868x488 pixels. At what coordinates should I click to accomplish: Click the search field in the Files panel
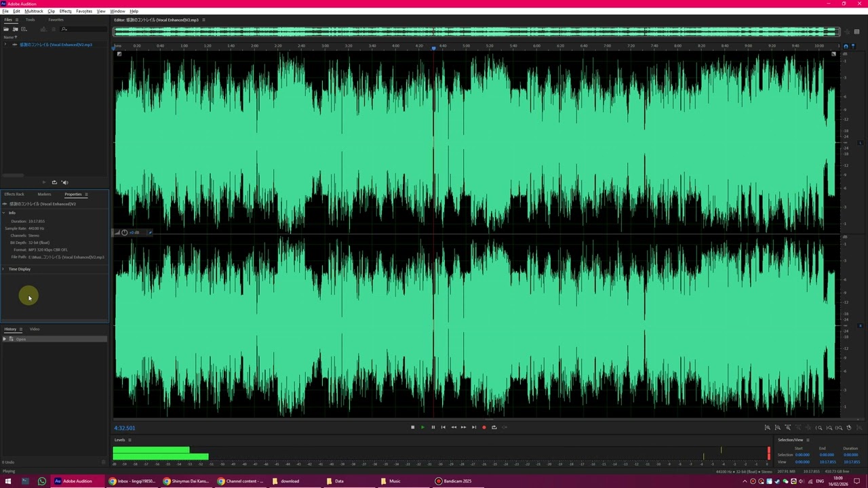point(83,29)
